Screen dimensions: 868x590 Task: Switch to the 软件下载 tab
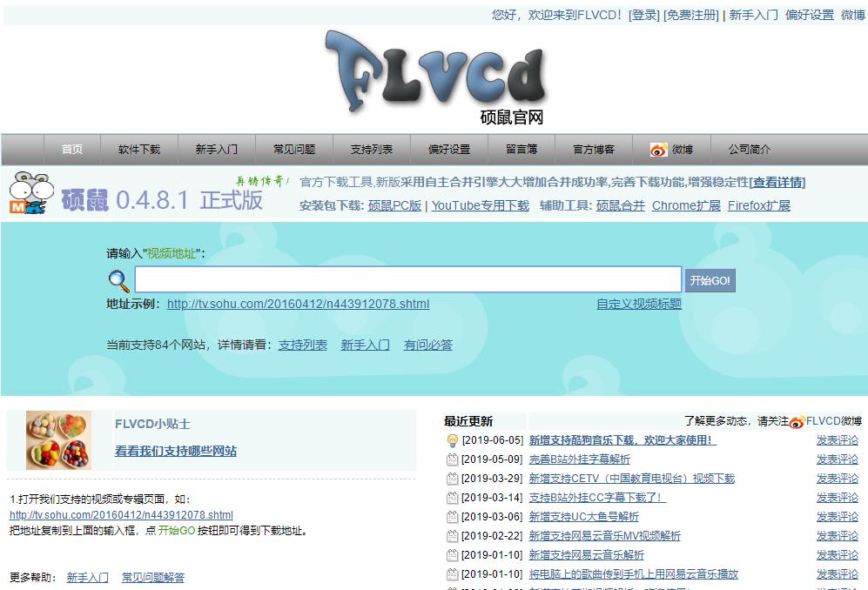(139, 149)
